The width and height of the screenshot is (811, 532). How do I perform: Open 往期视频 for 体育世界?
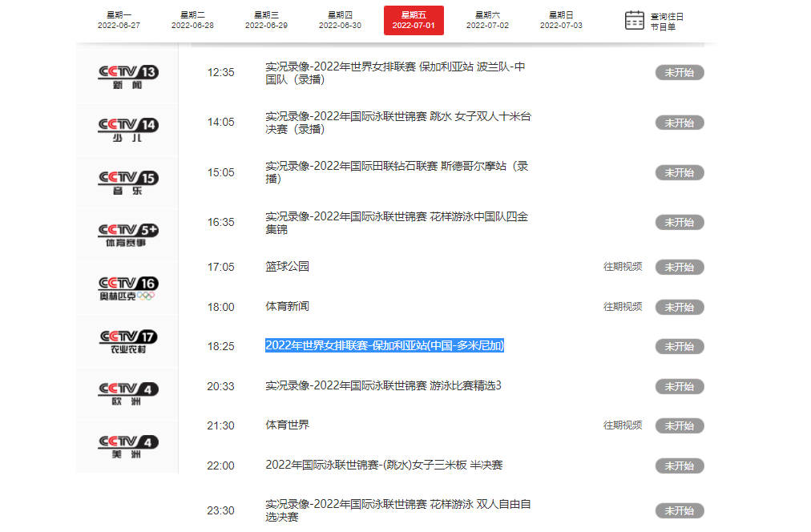(622, 425)
